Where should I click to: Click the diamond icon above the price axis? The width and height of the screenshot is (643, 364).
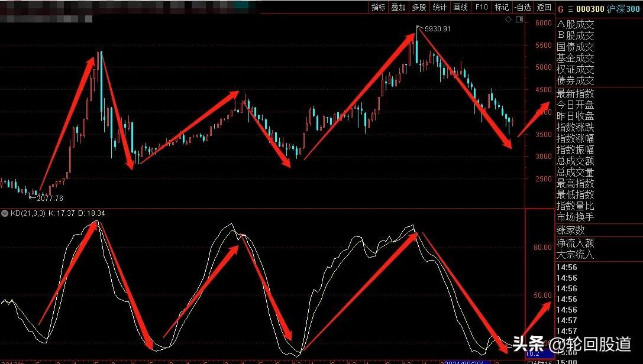pyautogui.click(x=508, y=19)
